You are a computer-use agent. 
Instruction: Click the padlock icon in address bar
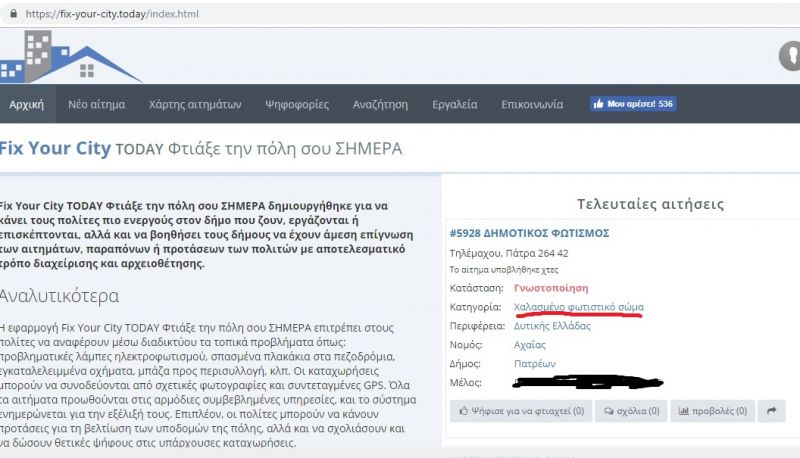tap(13, 14)
